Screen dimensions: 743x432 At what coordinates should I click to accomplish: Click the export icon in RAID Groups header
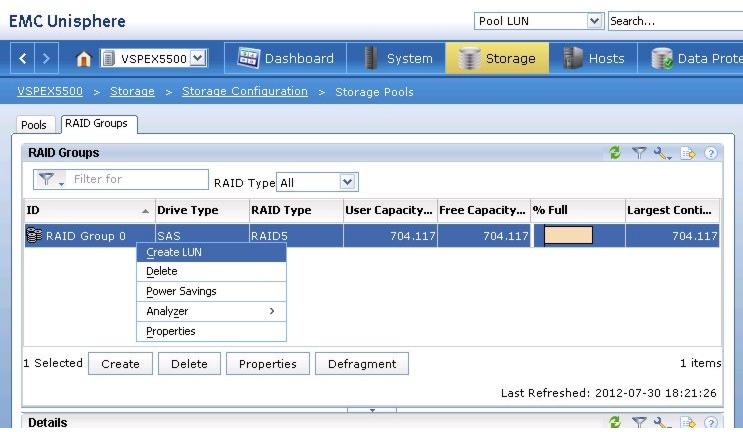click(x=688, y=153)
